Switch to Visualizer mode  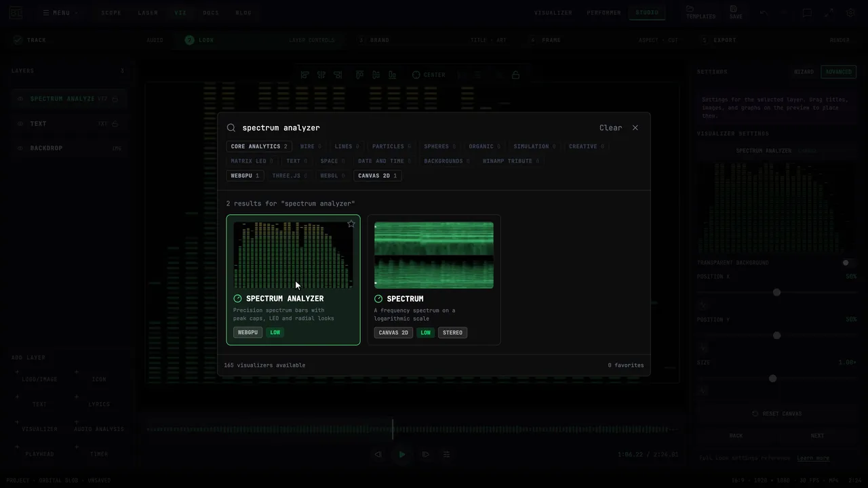click(x=553, y=13)
